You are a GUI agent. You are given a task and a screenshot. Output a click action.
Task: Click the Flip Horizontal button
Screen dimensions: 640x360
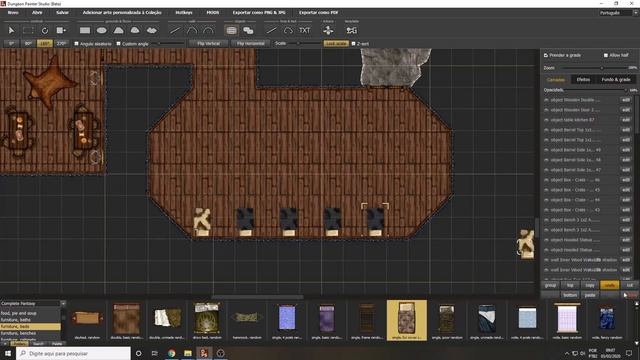pyautogui.click(x=251, y=43)
